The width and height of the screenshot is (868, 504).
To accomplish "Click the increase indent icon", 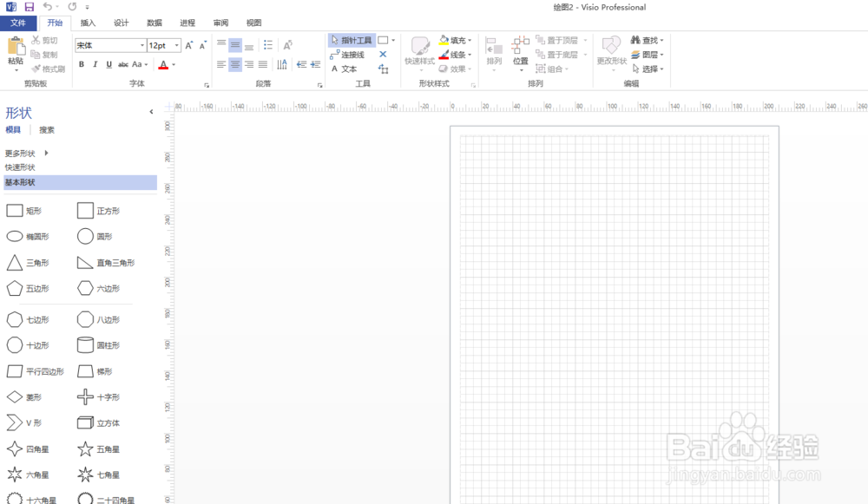I will click(x=316, y=65).
